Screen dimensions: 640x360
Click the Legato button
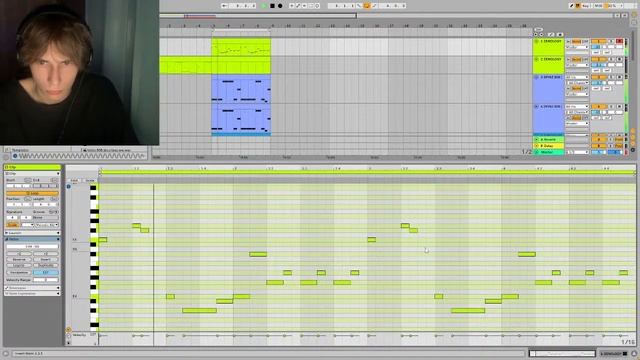coord(19,265)
